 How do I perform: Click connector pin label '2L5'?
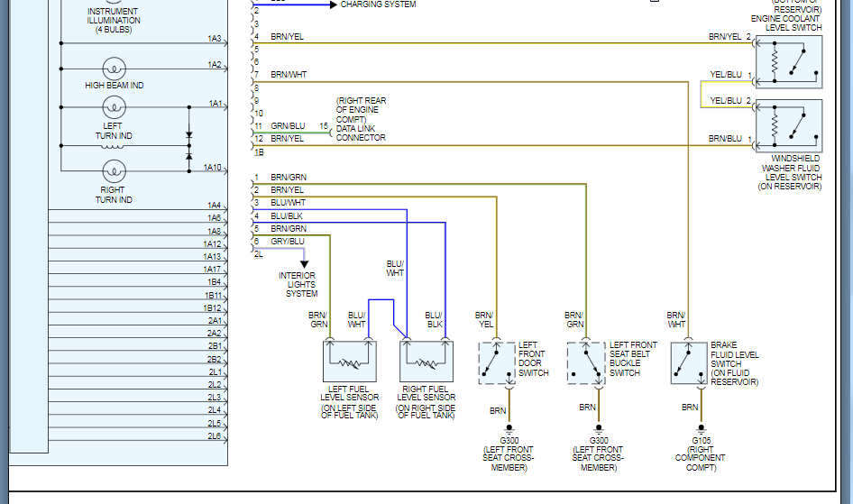click(215, 424)
